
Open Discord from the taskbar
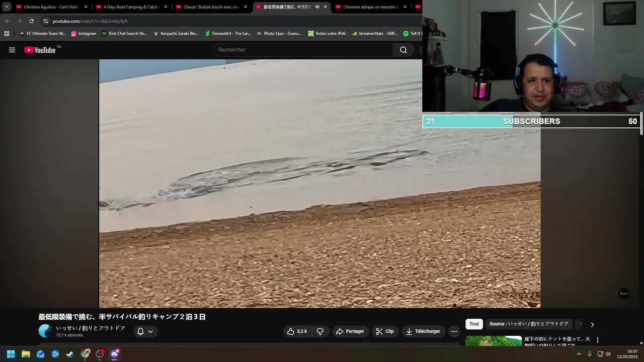[115, 354]
